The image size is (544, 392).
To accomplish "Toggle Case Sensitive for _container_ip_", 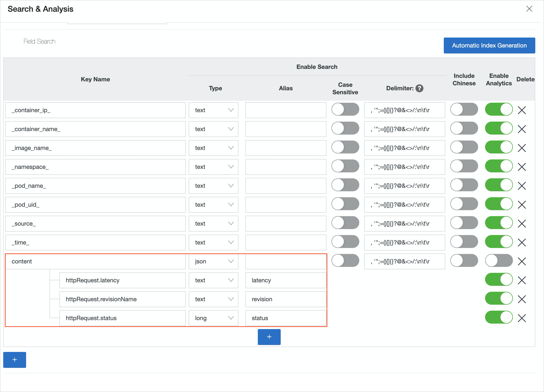I will pyautogui.click(x=345, y=109).
